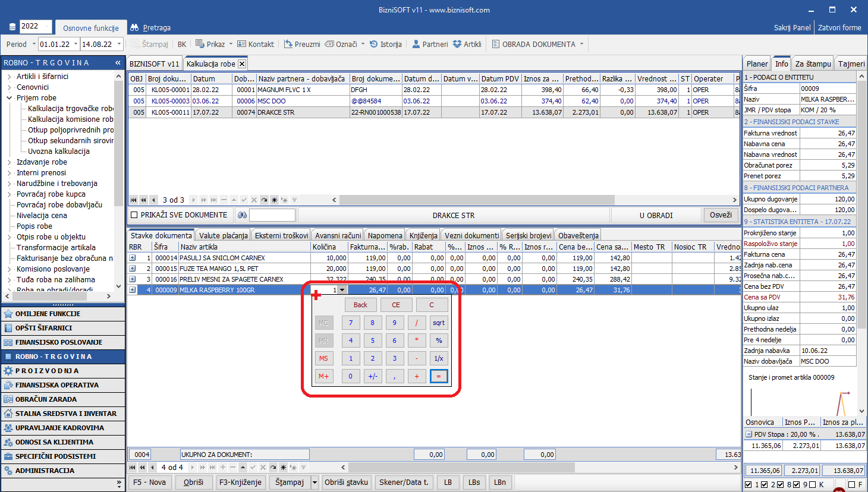Click the Osveži button
The width and height of the screenshot is (868, 492).
721,215
